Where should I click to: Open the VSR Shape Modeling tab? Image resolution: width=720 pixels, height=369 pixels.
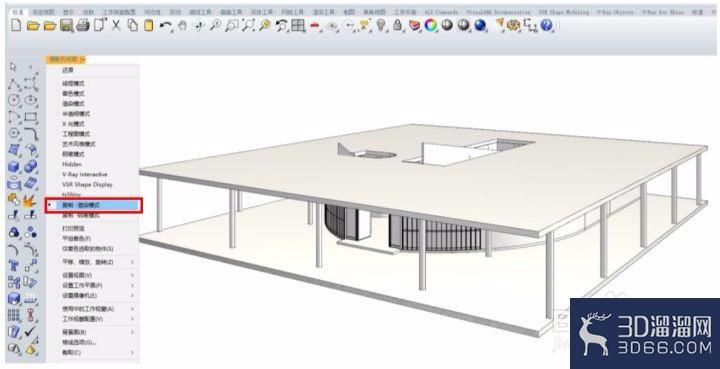click(x=563, y=12)
